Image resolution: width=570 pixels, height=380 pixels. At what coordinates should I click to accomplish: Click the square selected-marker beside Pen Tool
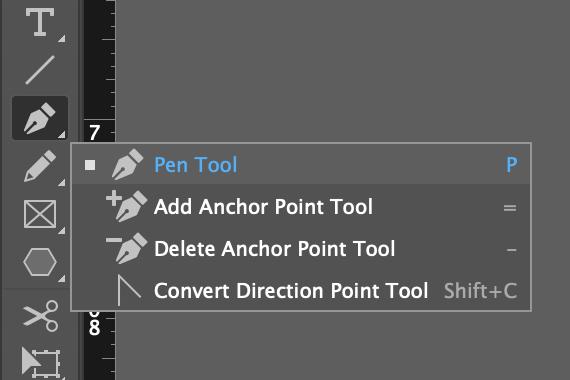[x=90, y=165]
